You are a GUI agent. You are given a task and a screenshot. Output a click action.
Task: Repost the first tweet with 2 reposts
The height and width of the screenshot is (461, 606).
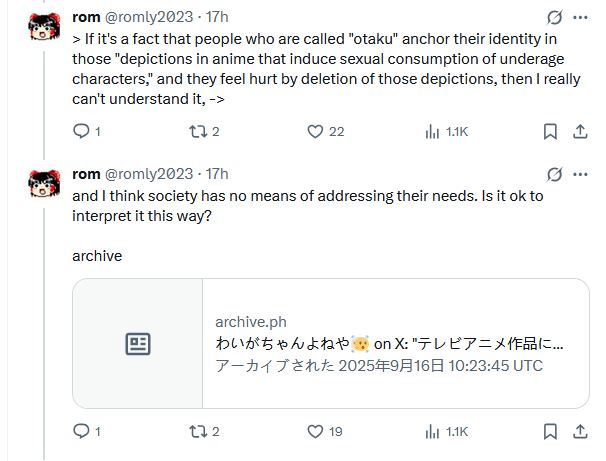coord(200,131)
